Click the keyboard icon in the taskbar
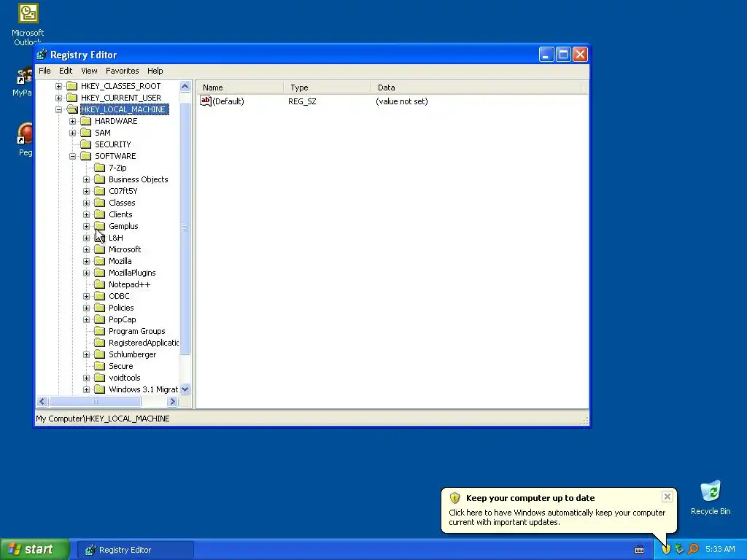This screenshot has height=560, width=747. pyautogui.click(x=639, y=550)
